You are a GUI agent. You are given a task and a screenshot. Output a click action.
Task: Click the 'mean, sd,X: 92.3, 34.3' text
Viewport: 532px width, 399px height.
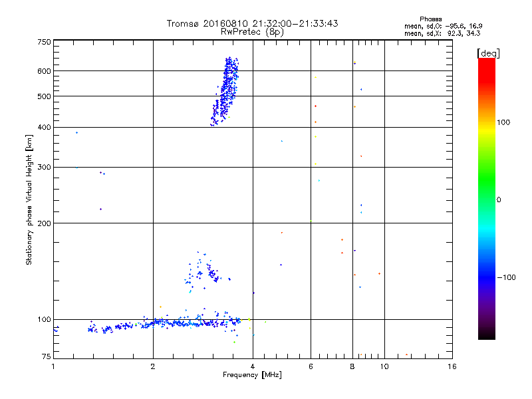442,33
